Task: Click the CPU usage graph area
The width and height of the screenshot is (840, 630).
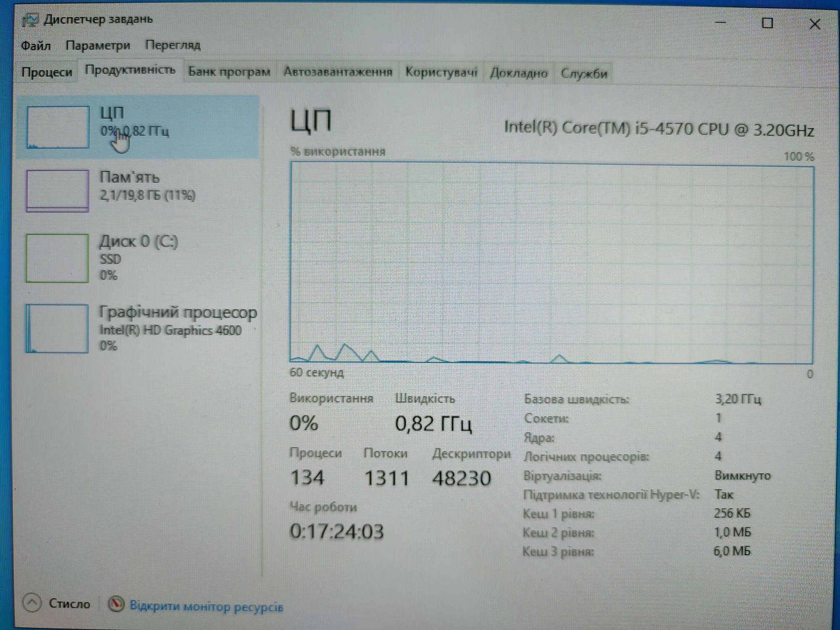Action: 551,263
